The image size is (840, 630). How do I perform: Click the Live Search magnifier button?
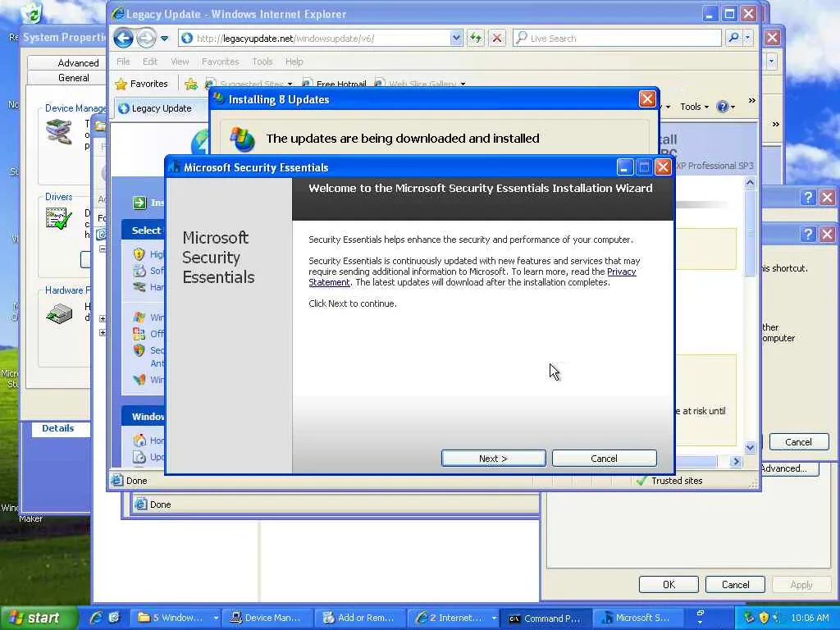coord(733,38)
